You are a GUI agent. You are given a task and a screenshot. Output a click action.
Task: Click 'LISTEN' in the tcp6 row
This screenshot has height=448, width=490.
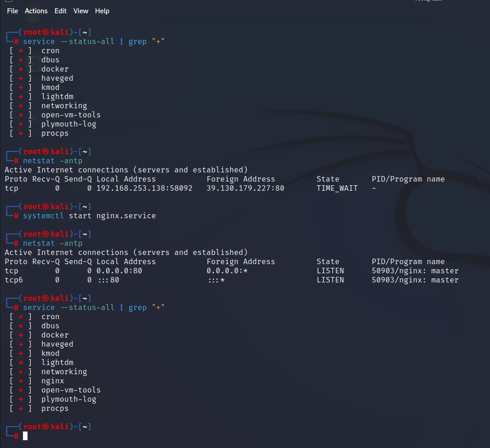point(330,280)
